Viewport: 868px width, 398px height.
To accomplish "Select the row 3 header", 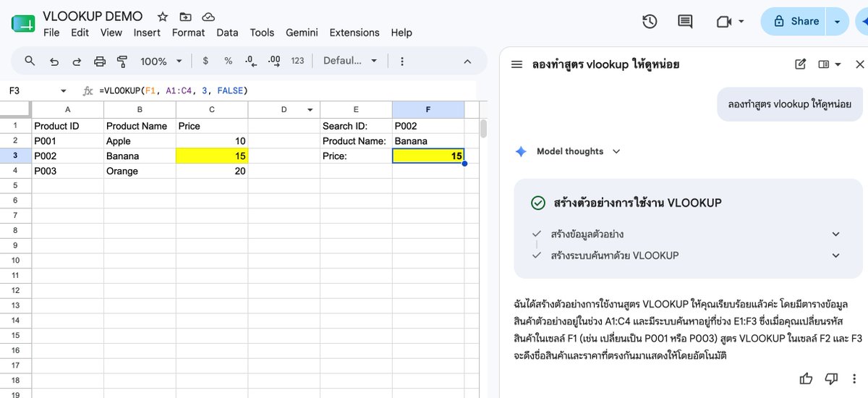I will (x=16, y=156).
